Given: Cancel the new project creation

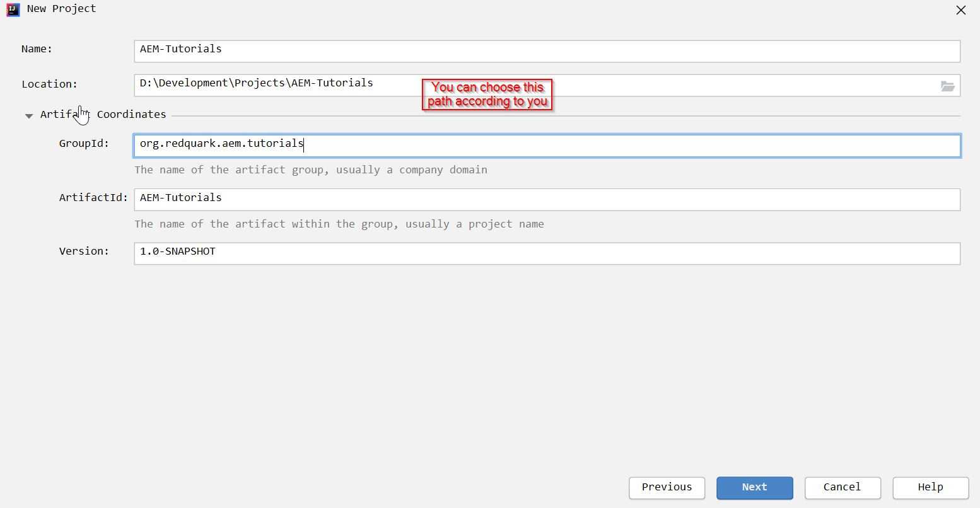Looking at the screenshot, I should pyautogui.click(x=842, y=487).
